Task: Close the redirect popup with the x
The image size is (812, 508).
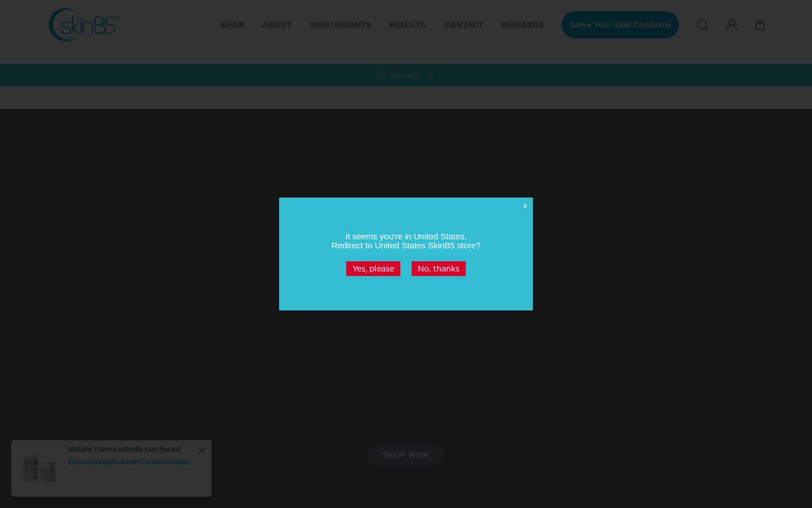Action: click(525, 206)
